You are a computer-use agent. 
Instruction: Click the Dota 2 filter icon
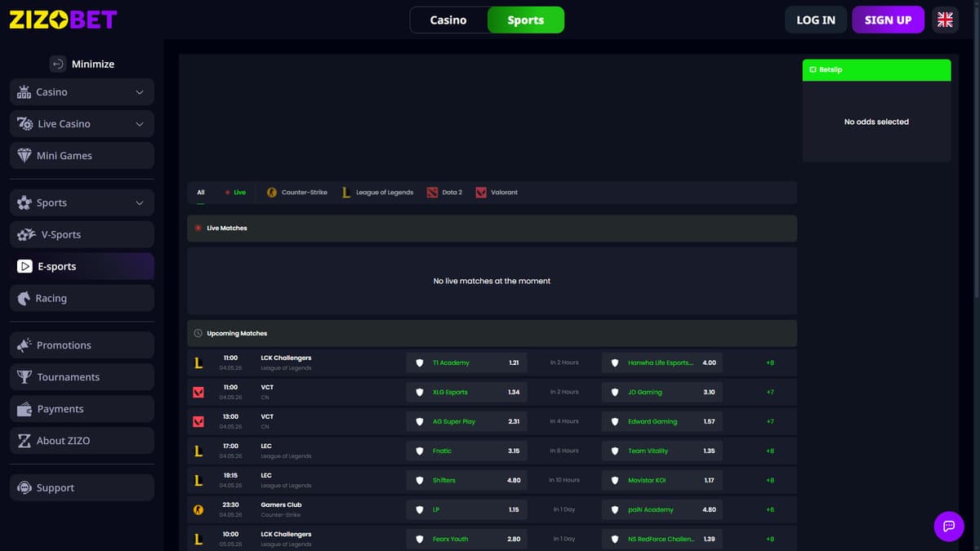pyautogui.click(x=432, y=193)
